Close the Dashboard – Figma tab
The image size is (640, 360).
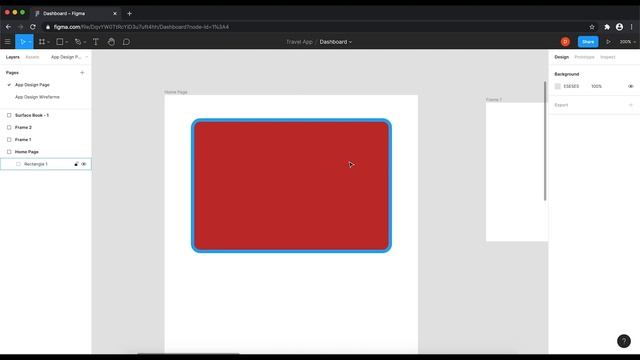(115, 13)
